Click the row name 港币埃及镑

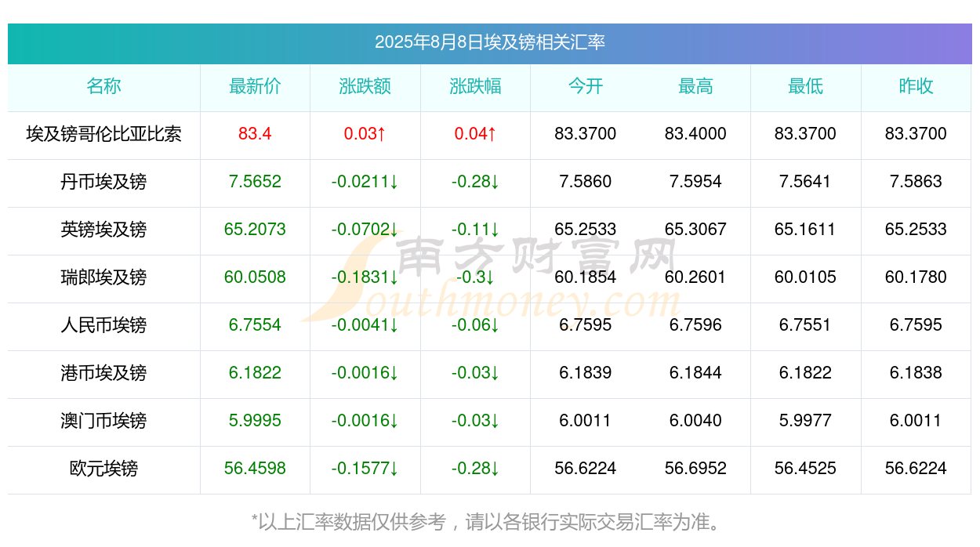103,373
